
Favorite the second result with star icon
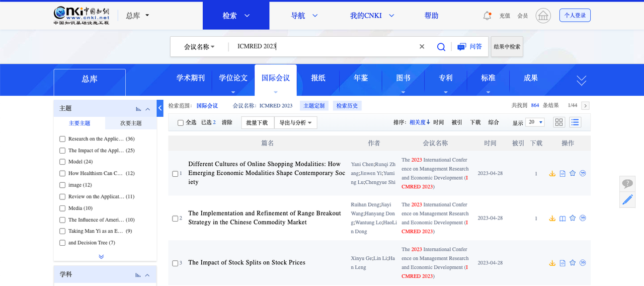(573, 219)
